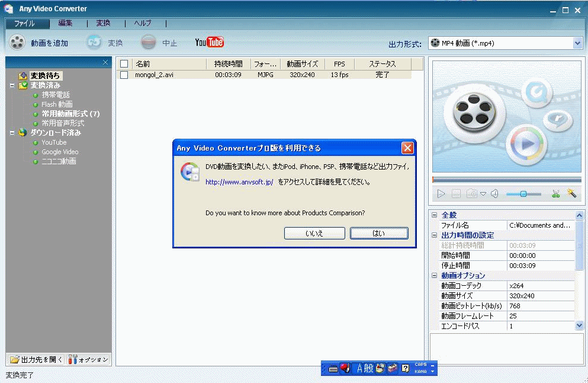The width and height of the screenshot is (588, 383).
Task: Click the 動画ビットレート value 768
Action: [541, 306]
